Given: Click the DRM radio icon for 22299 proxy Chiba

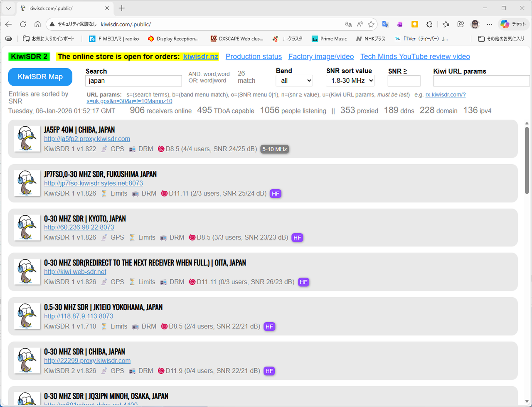Looking at the screenshot, I should coord(133,371).
